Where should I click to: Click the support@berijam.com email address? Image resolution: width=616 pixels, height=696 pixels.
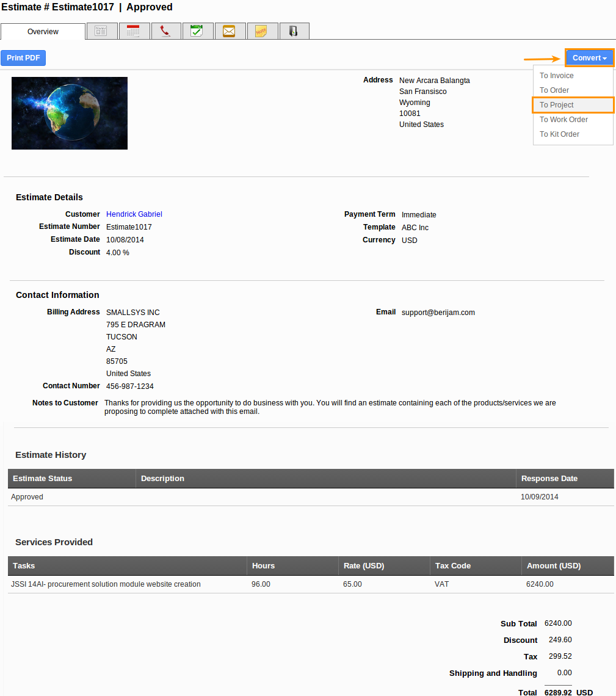[438, 312]
